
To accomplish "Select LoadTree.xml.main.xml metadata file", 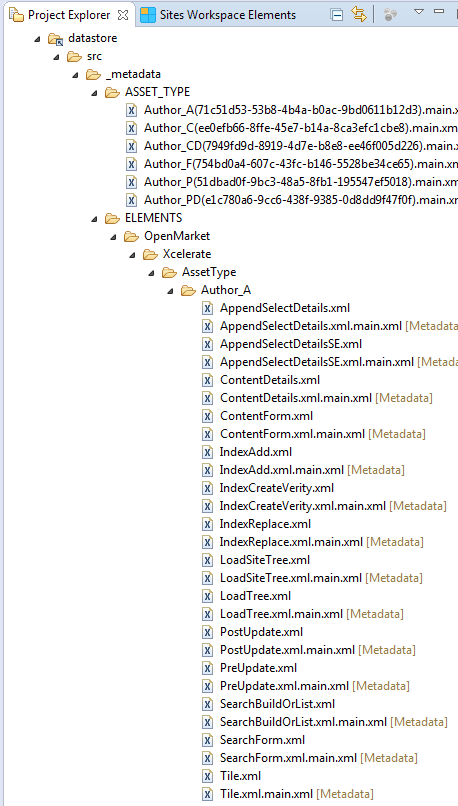I will [312, 614].
